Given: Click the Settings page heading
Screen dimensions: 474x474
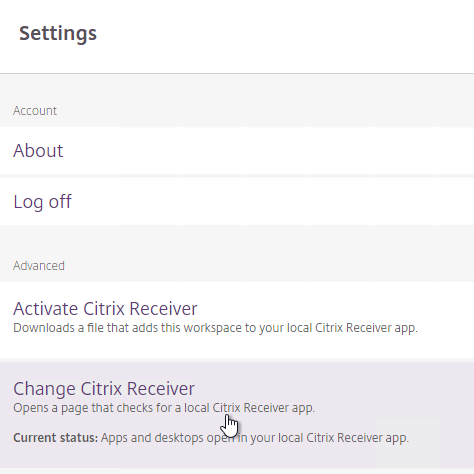Looking at the screenshot, I should (58, 33).
